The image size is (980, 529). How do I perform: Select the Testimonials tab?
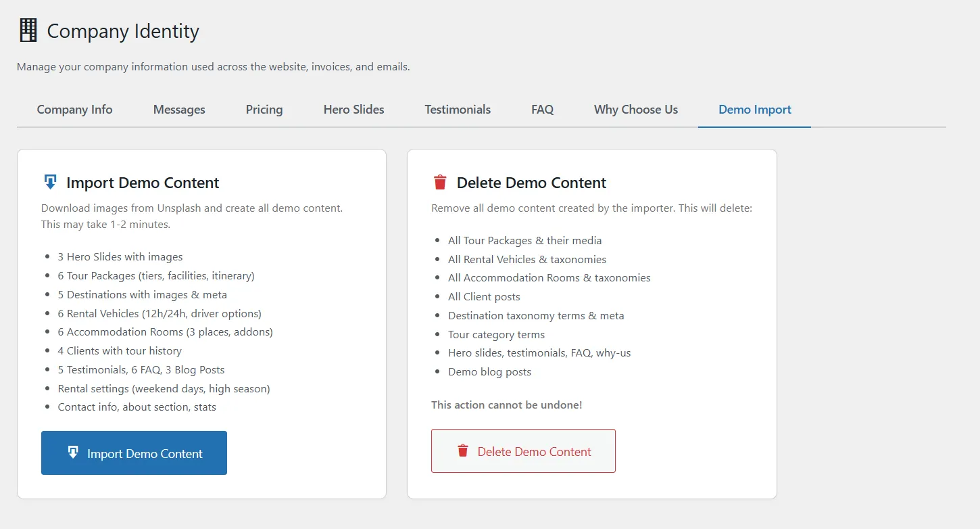click(x=458, y=110)
